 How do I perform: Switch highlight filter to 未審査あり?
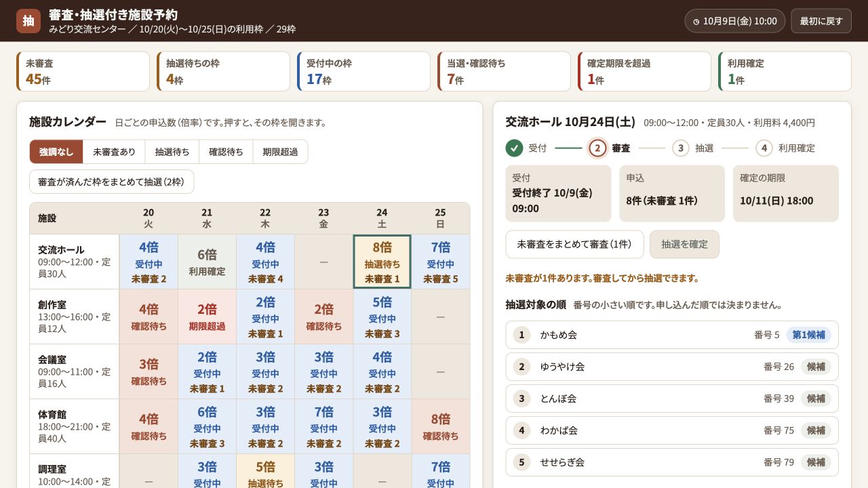click(114, 152)
